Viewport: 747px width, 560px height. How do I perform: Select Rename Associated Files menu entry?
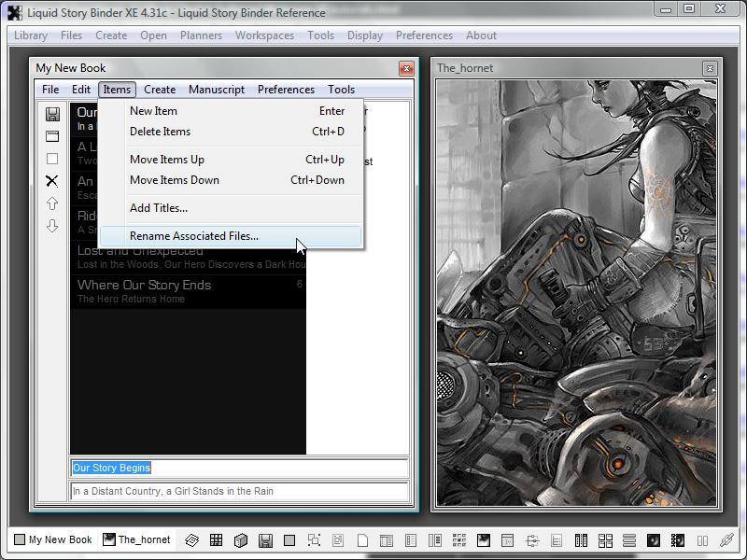click(x=194, y=236)
